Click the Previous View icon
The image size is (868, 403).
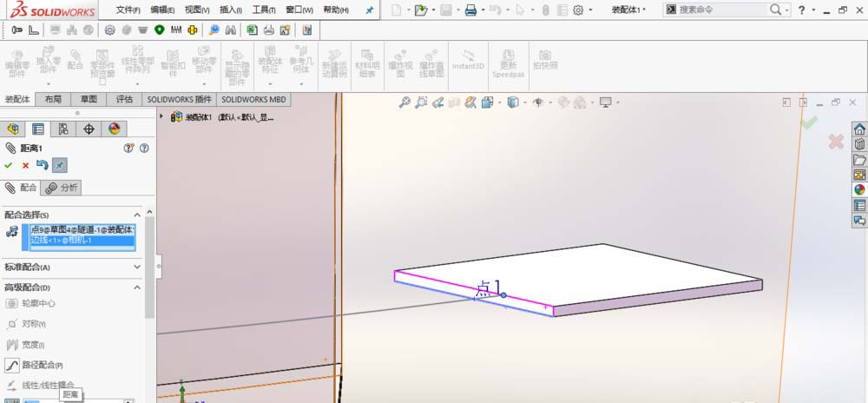pyautogui.click(x=437, y=102)
